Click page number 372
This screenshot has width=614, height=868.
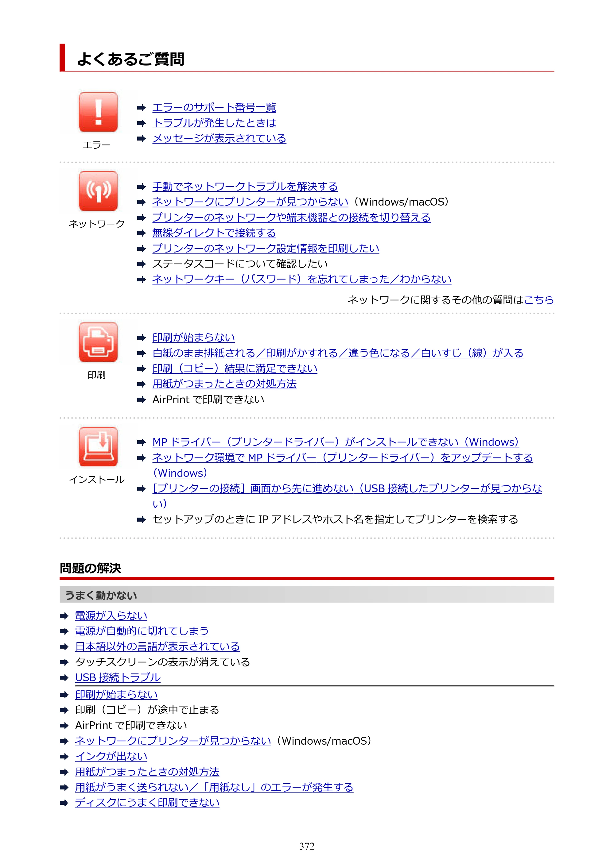click(307, 846)
